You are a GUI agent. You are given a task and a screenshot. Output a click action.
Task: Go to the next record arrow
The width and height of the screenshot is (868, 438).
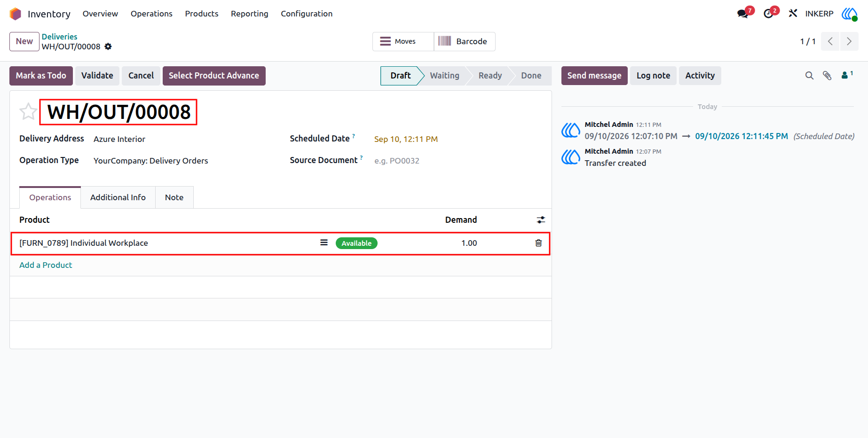(x=849, y=41)
